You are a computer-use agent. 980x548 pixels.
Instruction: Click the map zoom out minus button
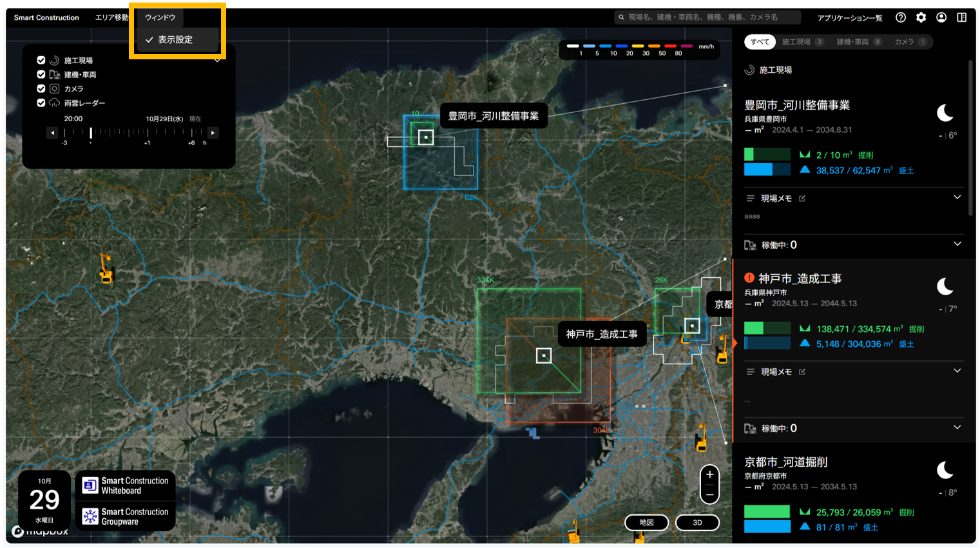[709, 494]
